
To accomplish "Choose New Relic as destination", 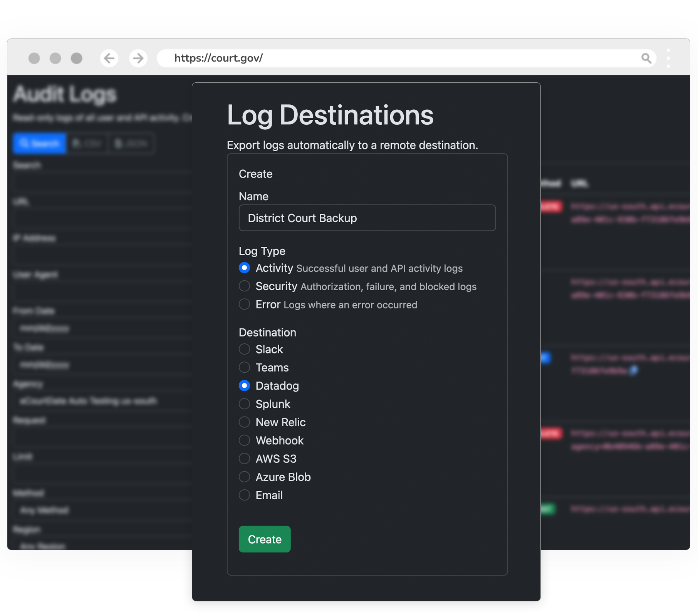I will pyautogui.click(x=244, y=422).
